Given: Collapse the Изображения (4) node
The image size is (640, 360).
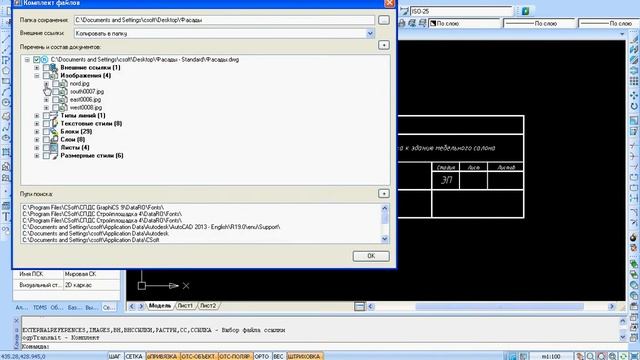Looking at the screenshot, I should click(x=37, y=76).
